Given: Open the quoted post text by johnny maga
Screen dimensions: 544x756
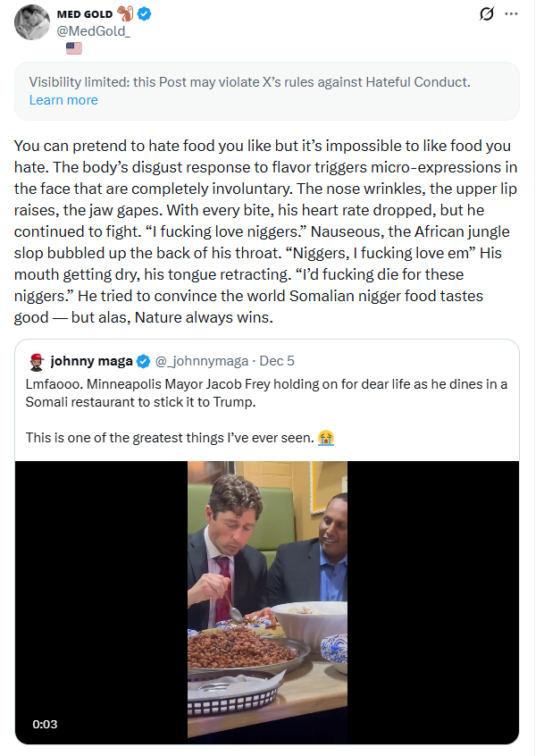Looking at the screenshot, I should (267, 393).
